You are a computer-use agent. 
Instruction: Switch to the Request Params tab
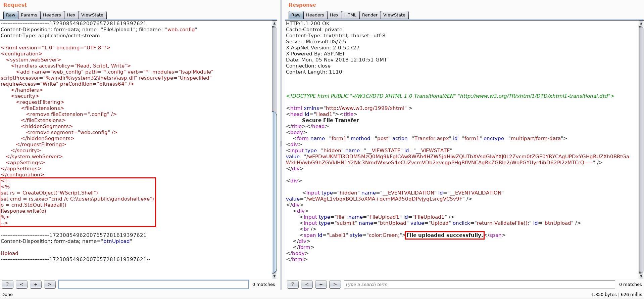pos(29,15)
